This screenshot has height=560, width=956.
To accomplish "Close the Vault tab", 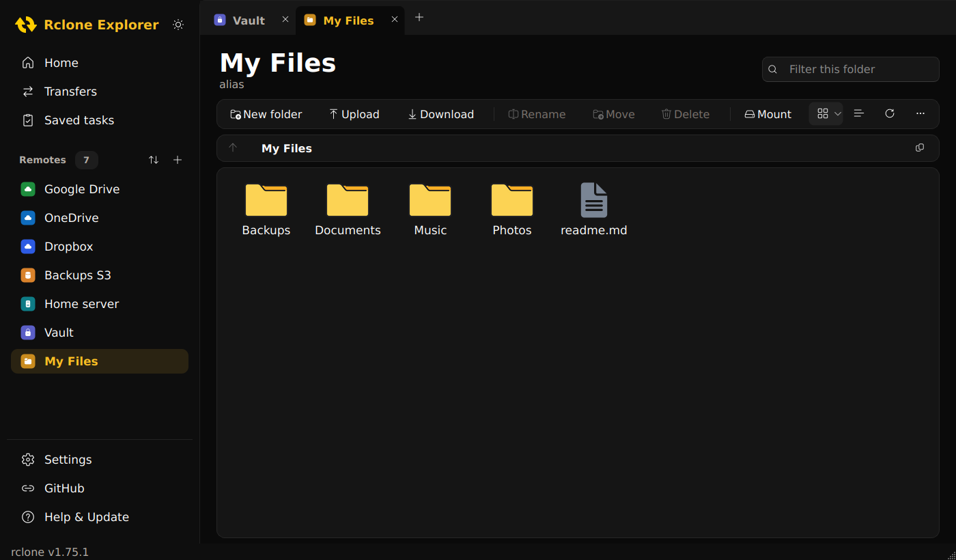I will (x=285, y=20).
